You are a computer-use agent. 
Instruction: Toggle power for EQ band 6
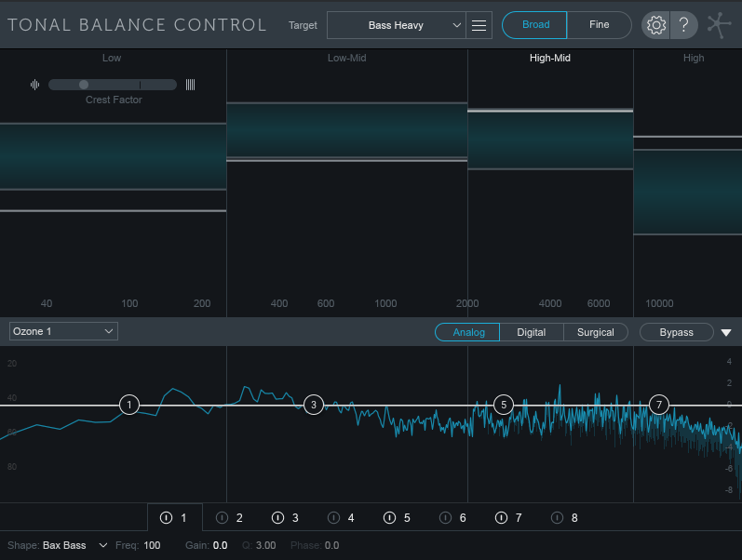pyautogui.click(x=446, y=518)
